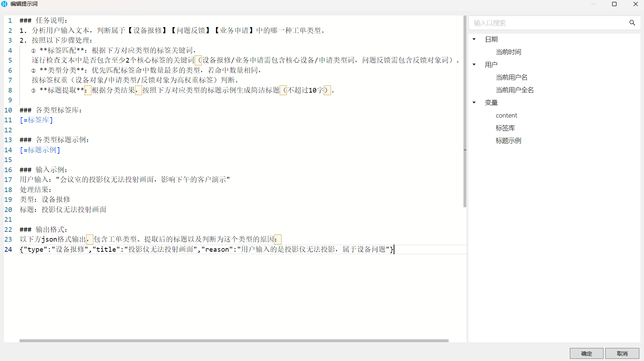Click the horizontal editor scrollbar
644x361 pixels.
234,340
